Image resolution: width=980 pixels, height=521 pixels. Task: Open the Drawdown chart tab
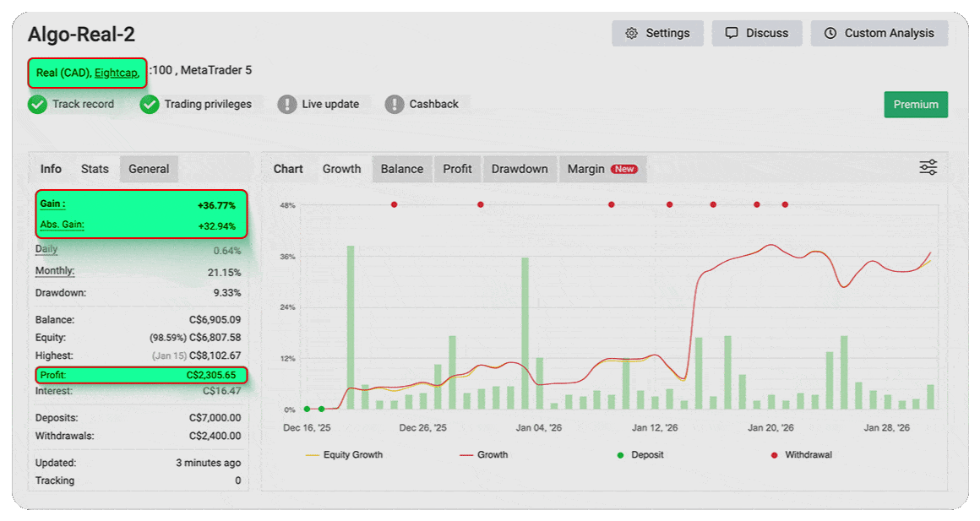click(x=520, y=169)
